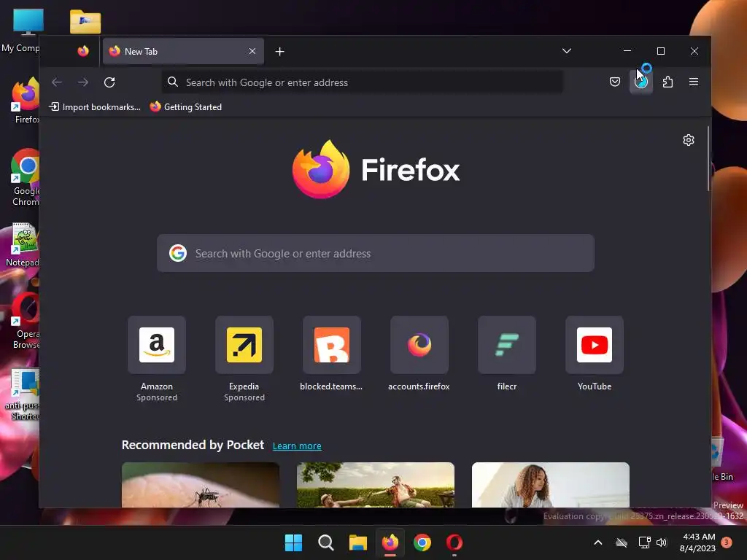This screenshot has width=747, height=560.
Task: Open the Extensions puzzle icon
Action: (x=668, y=82)
